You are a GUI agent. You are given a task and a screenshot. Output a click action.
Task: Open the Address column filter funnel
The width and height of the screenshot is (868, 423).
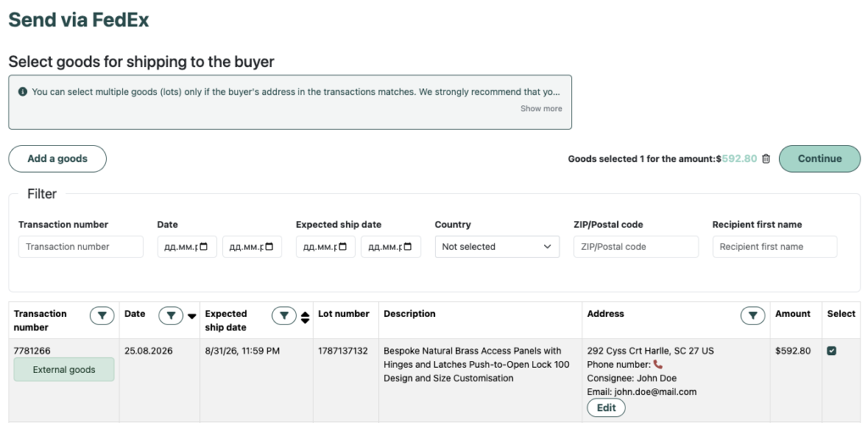tap(753, 315)
